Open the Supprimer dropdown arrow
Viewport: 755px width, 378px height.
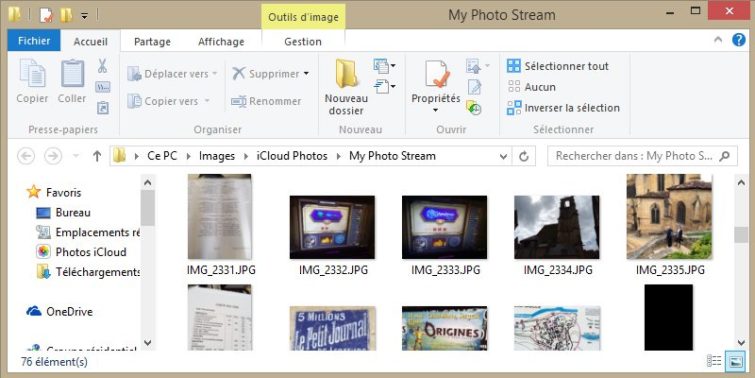tap(306, 74)
